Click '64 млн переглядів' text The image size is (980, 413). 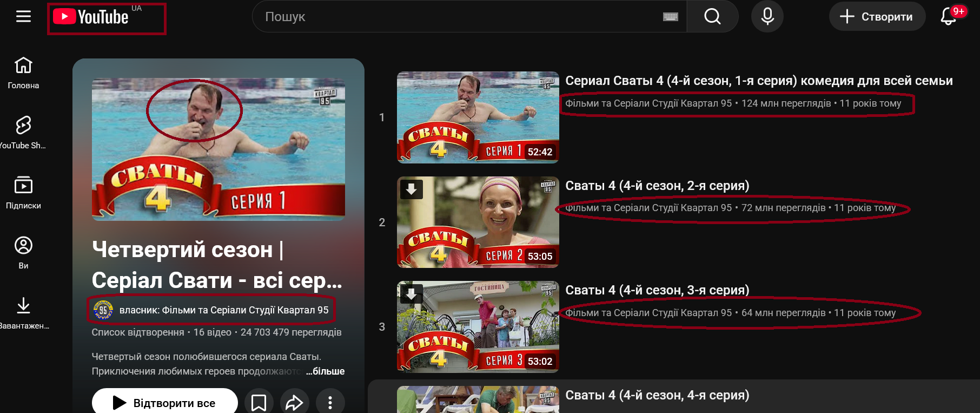[783, 313]
